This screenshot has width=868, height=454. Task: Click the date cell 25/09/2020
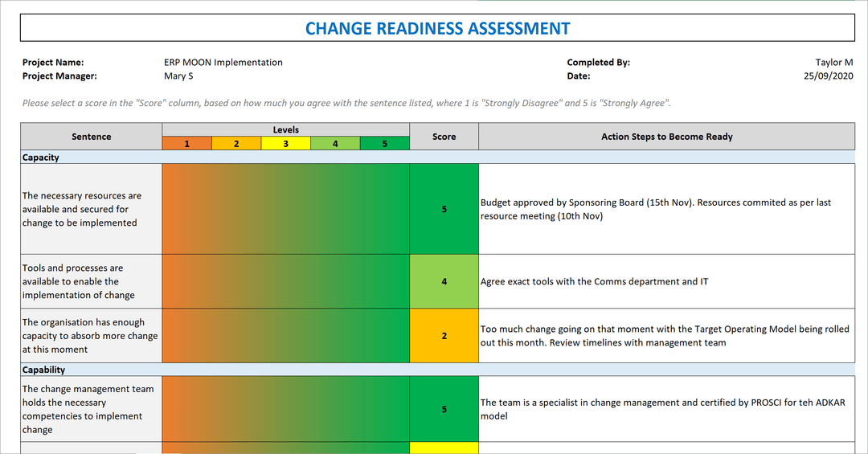828,76
